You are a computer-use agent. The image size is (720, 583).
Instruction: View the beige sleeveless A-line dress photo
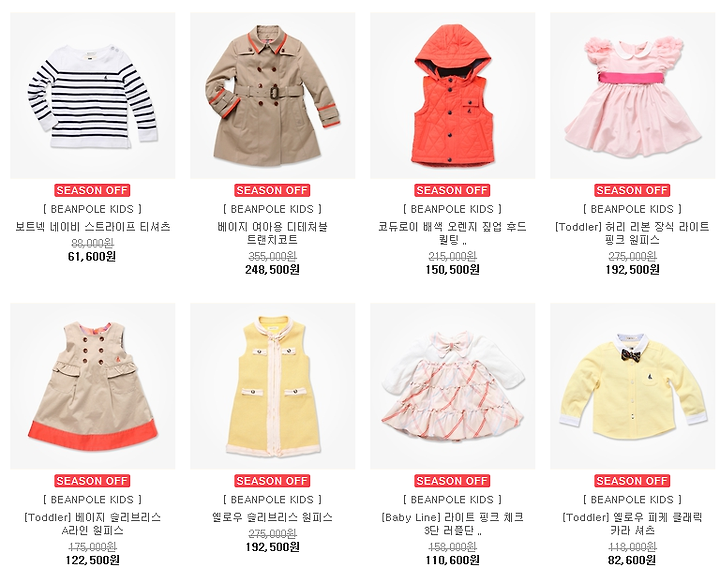click(x=93, y=386)
